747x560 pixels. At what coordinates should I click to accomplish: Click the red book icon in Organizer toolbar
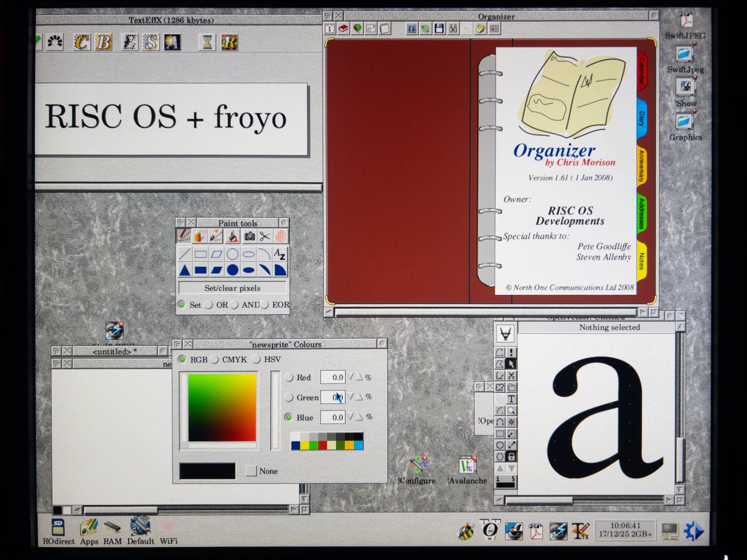[343, 29]
